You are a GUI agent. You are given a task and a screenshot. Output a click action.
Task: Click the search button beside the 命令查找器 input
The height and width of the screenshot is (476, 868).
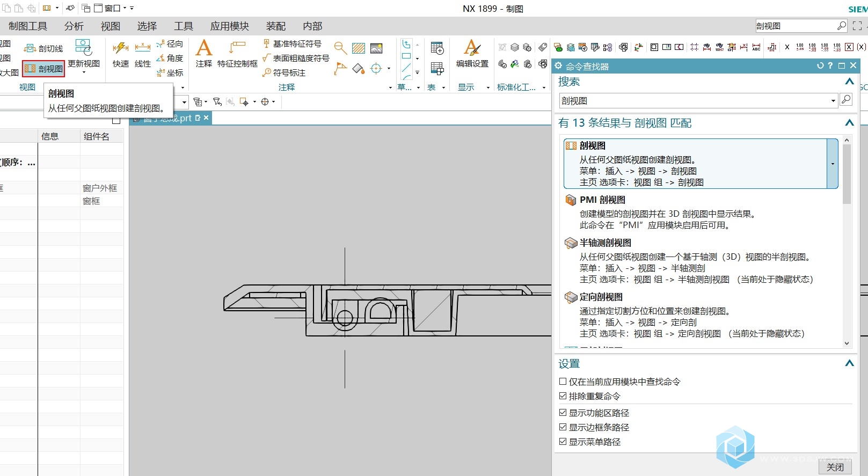[x=846, y=100]
